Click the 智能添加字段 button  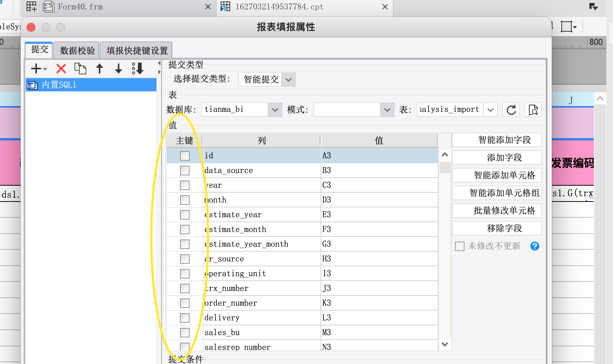pyautogui.click(x=497, y=140)
